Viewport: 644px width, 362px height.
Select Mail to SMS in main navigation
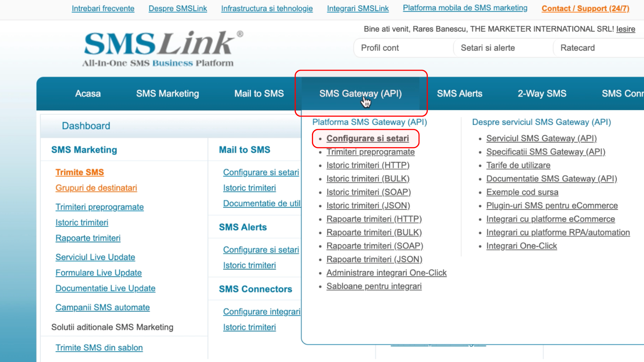pos(259,94)
